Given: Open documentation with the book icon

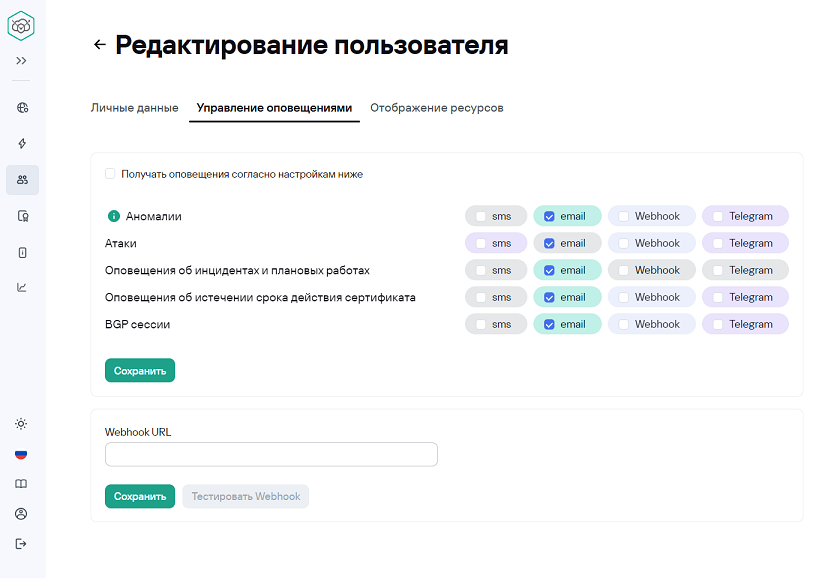Looking at the screenshot, I should point(21,484).
